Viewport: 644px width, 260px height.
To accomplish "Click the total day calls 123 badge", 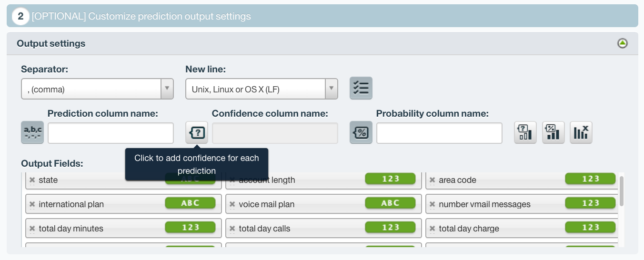I will pyautogui.click(x=390, y=228).
